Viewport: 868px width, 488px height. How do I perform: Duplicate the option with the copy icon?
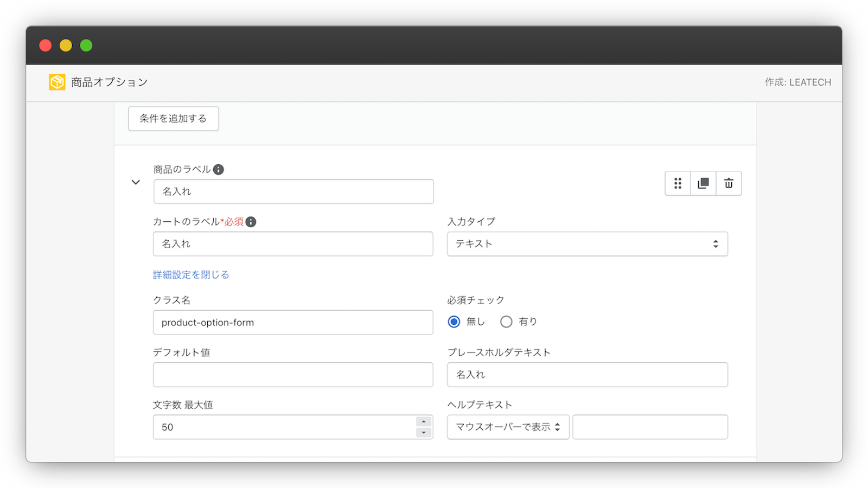coord(703,183)
